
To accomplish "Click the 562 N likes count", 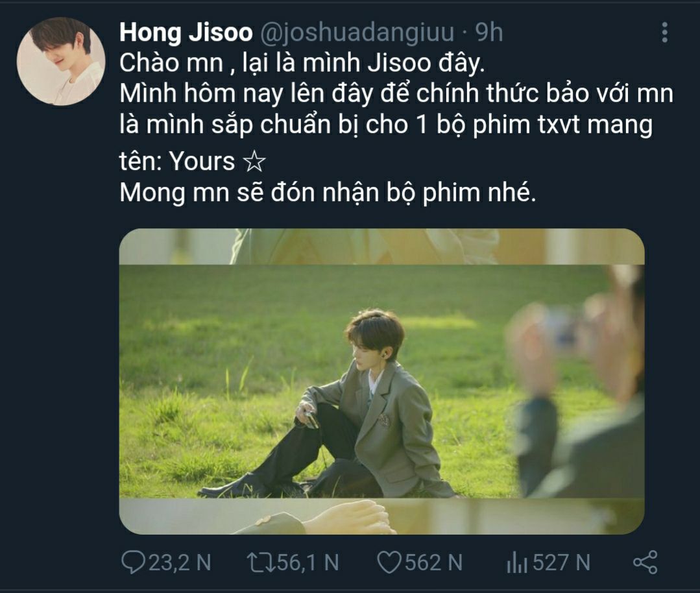I will click(433, 563).
